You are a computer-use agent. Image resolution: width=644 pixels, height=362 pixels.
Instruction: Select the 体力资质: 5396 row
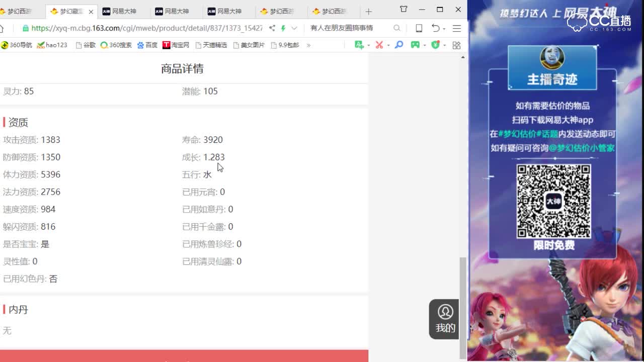tap(31, 174)
